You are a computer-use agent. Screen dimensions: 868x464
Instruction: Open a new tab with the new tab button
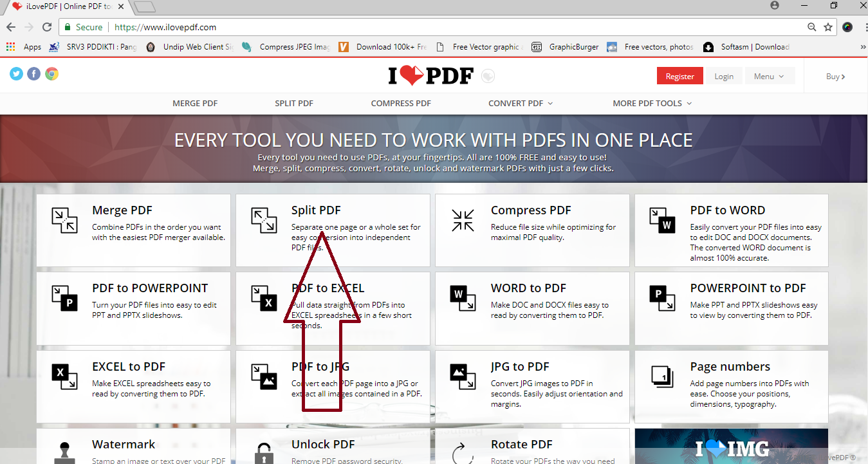[x=145, y=6]
